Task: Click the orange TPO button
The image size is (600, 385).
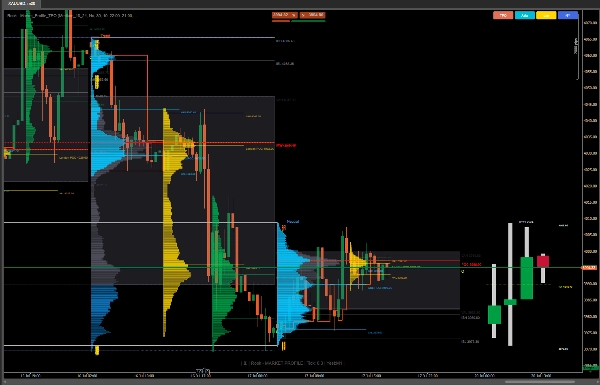Action: [x=503, y=15]
